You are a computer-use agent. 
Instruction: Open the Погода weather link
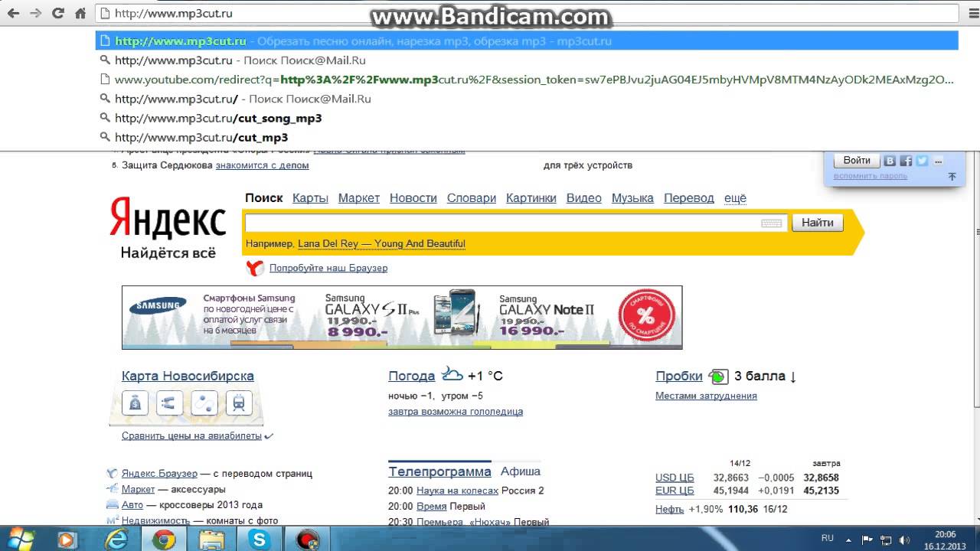tap(412, 376)
